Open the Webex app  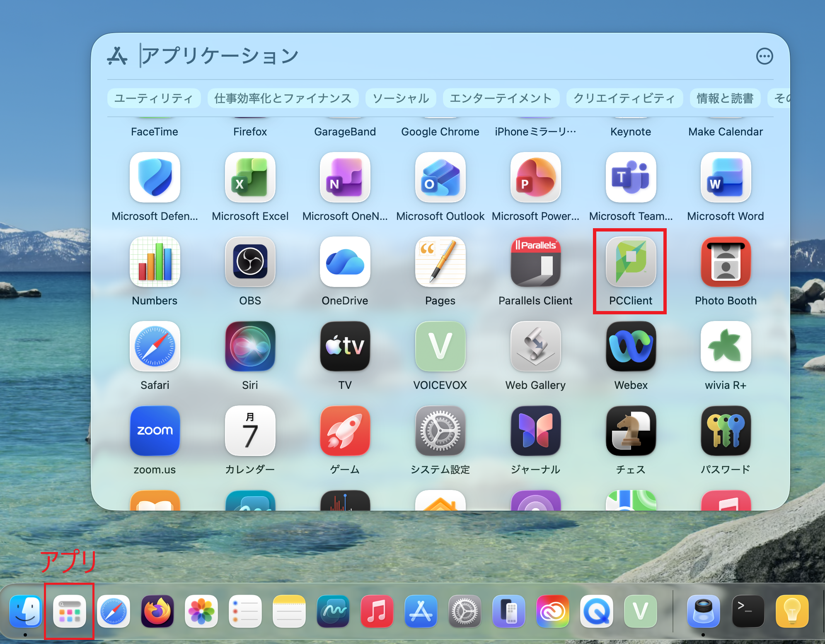coord(631,346)
